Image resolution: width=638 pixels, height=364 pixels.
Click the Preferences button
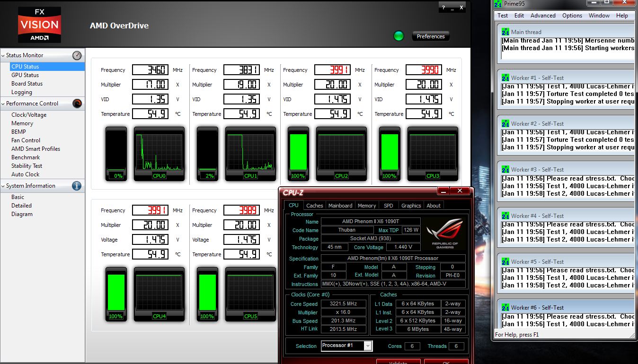(431, 36)
